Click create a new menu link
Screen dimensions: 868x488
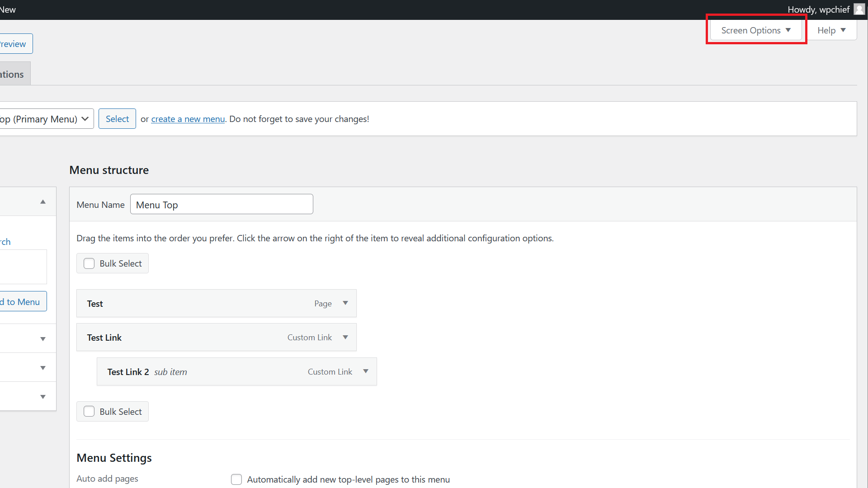188,118
